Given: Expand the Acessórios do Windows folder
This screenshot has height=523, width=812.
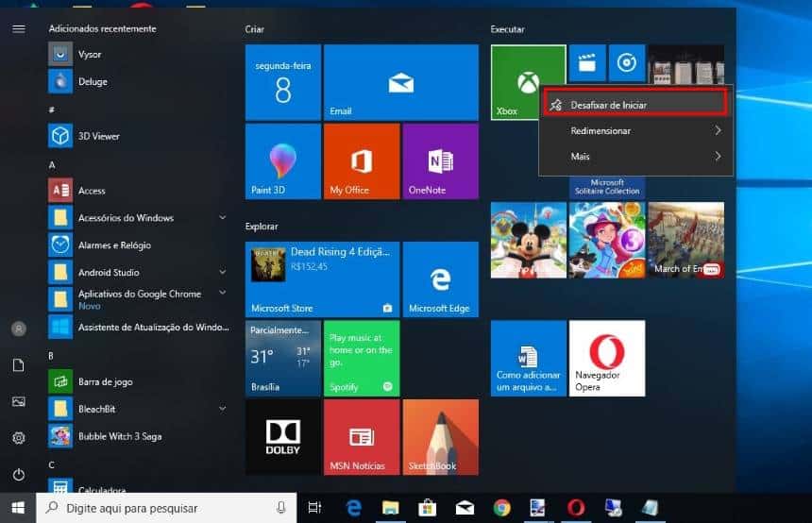Looking at the screenshot, I should click(x=139, y=218).
